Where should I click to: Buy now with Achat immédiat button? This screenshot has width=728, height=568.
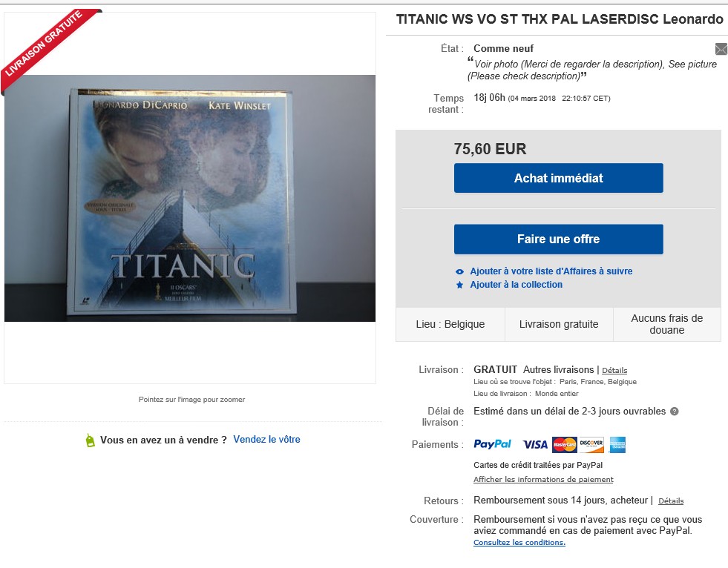(559, 178)
